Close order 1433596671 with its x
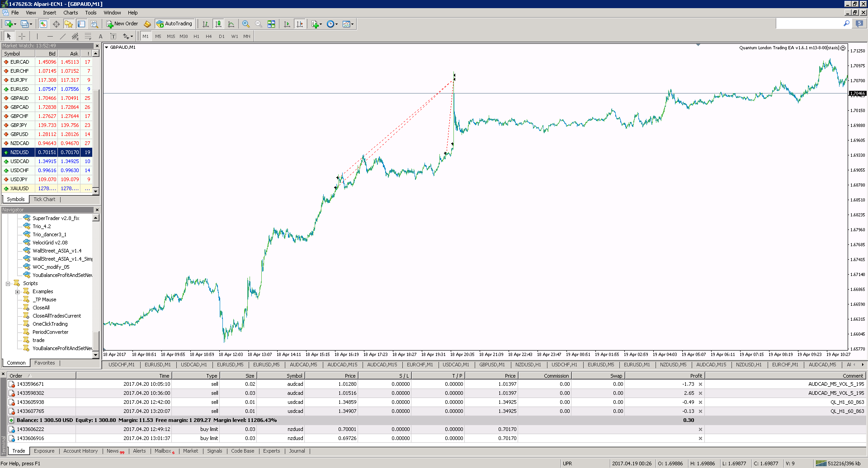 coord(700,384)
